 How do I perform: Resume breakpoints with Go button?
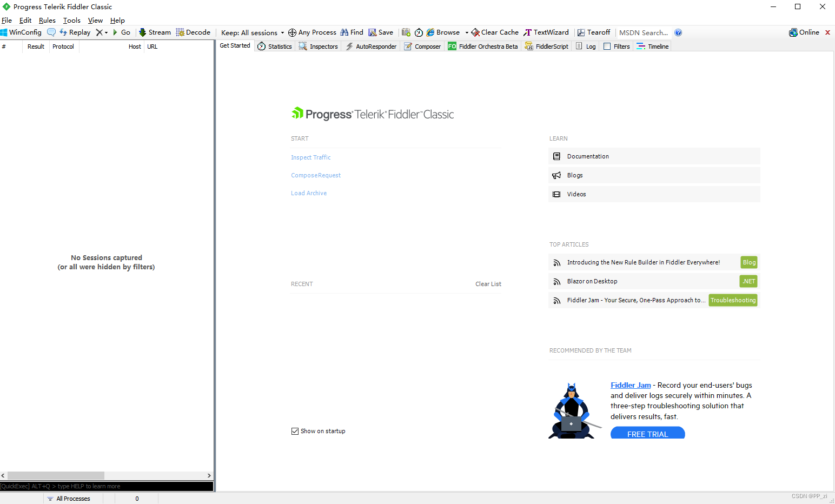click(x=122, y=32)
